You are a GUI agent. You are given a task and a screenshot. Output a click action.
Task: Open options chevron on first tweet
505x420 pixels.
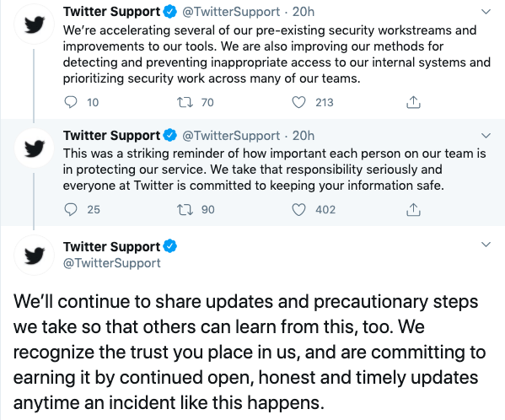pyautogui.click(x=486, y=12)
